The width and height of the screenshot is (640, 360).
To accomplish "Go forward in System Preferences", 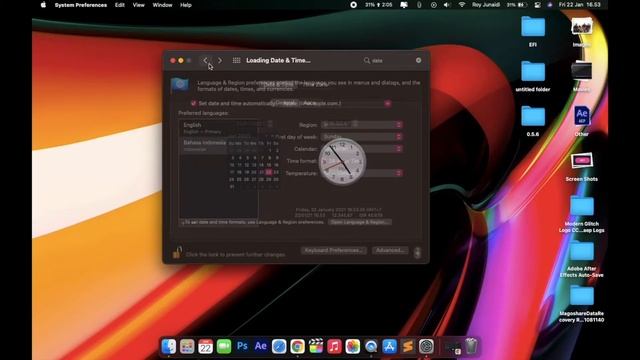I will [220, 60].
